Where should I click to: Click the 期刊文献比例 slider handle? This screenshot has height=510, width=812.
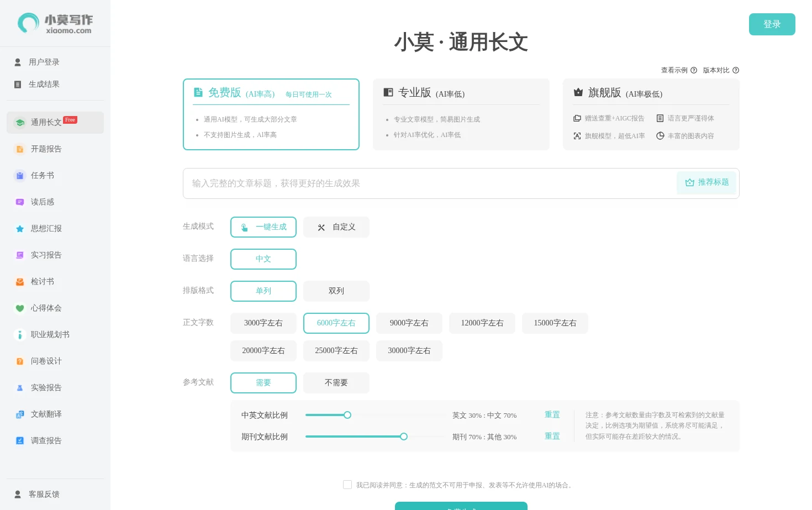tap(404, 437)
